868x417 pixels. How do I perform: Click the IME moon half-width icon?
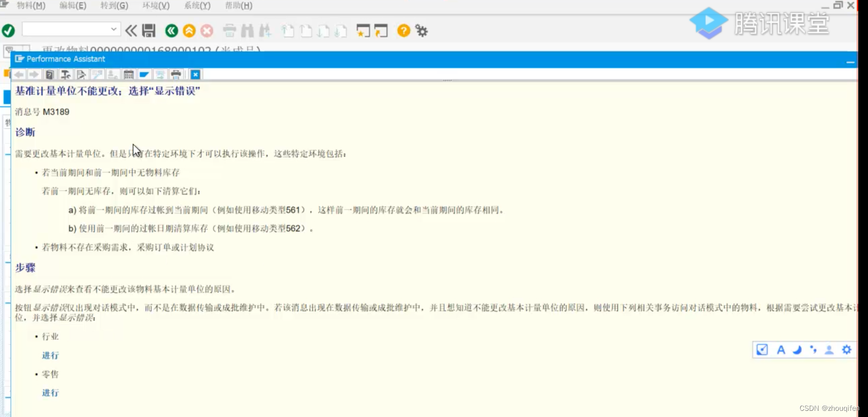point(797,350)
